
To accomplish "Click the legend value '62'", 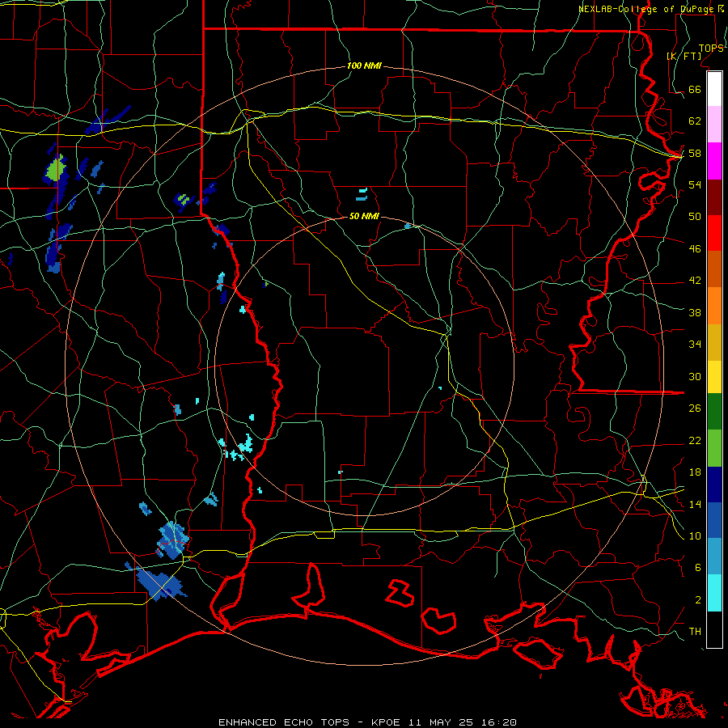I will coord(695,121).
